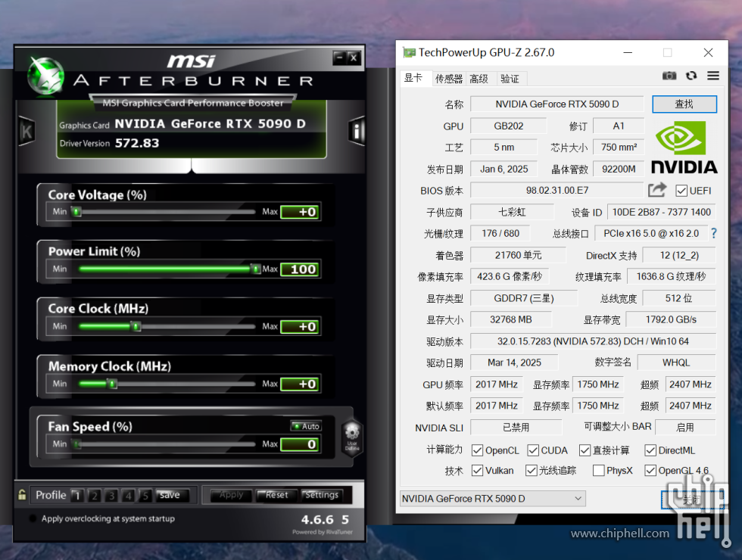Click the bus interface question mark
The height and width of the screenshot is (560, 742).
[x=713, y=233]
